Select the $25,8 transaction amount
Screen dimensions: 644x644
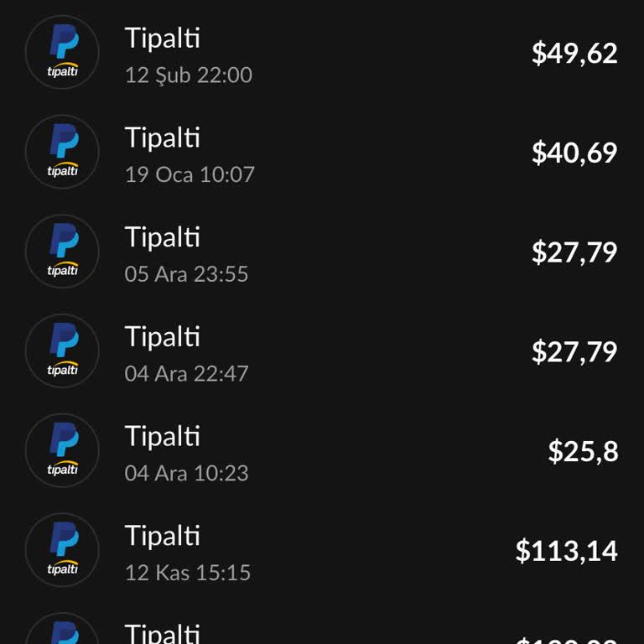(x=583, y=451)
